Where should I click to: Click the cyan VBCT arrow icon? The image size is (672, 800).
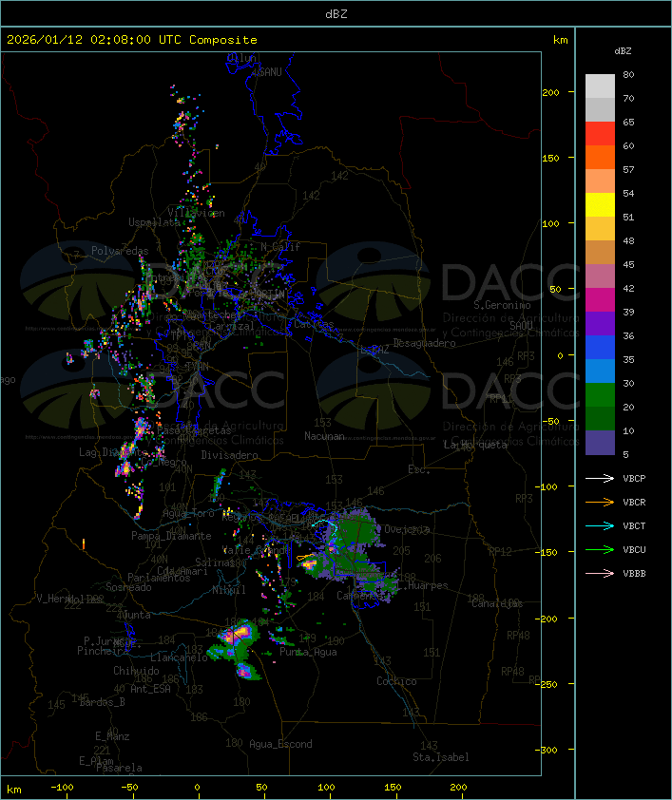(x=600, y=525)
